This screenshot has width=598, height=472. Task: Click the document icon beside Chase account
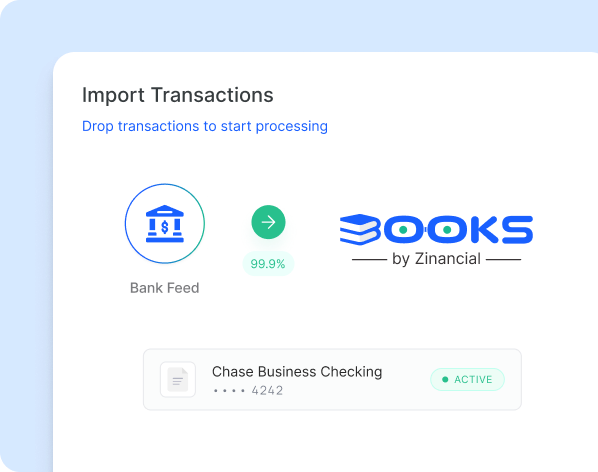coord(178,379)
